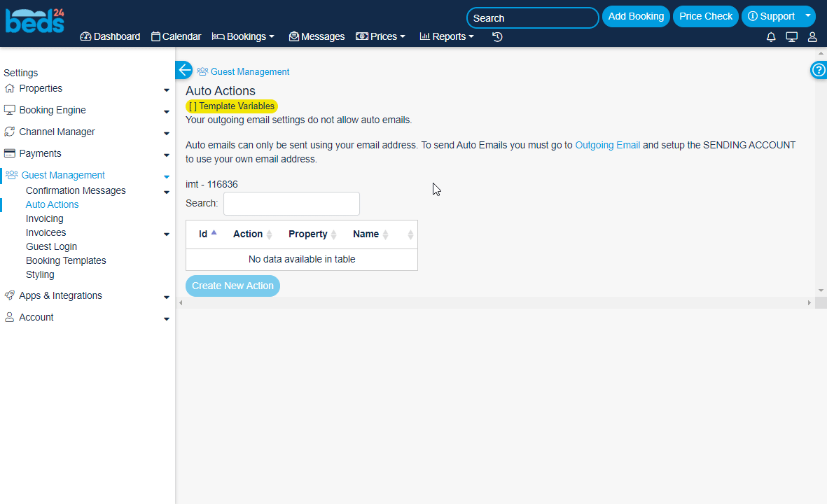The width and height of the screenshot is (827, 504).
Task: Click the top Search field
Action: [x=532, y=18]
